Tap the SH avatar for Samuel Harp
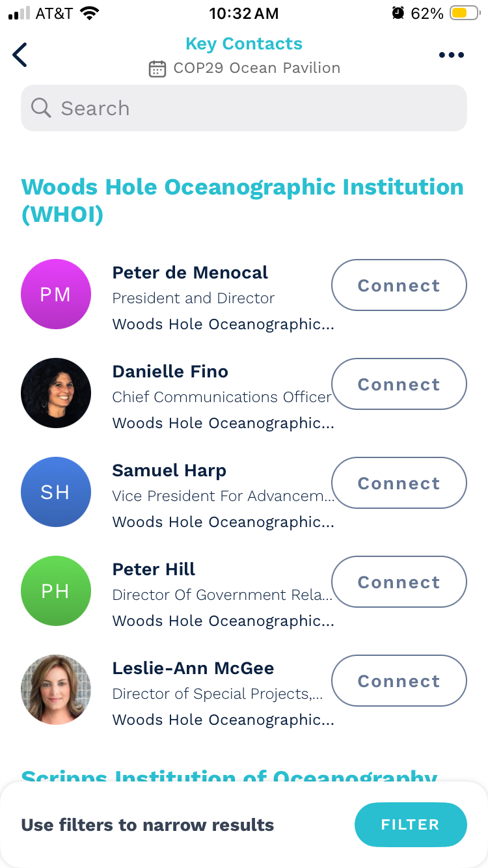The image size is (488, 868). [x=56, y=492]
